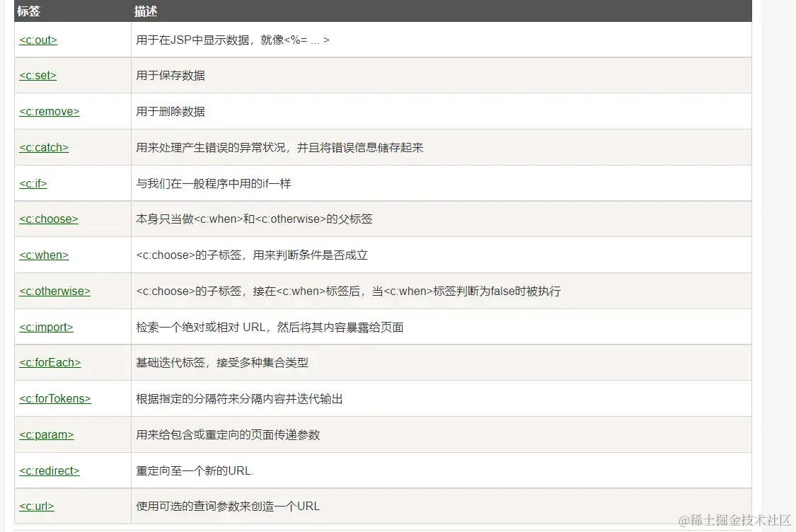Viewport: 796px width, 532px height.
Task: Open the <c:forTokens> link
Action: tap(54, 399)
